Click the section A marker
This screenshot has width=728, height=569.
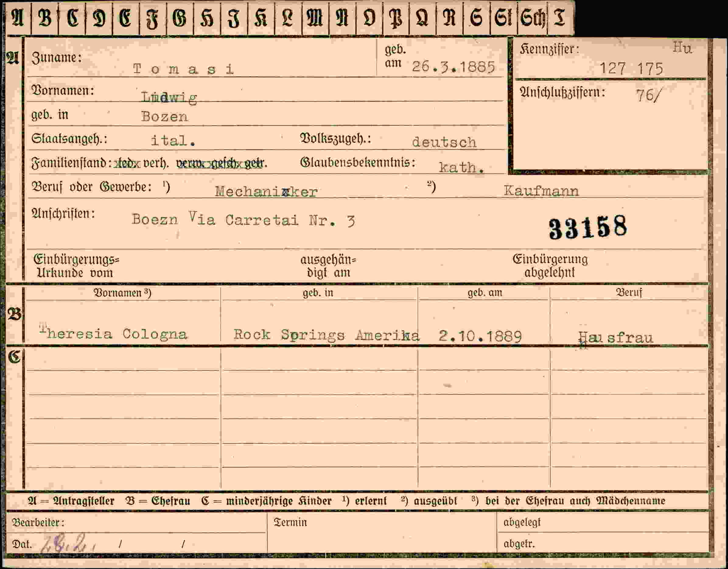(13, 58)
